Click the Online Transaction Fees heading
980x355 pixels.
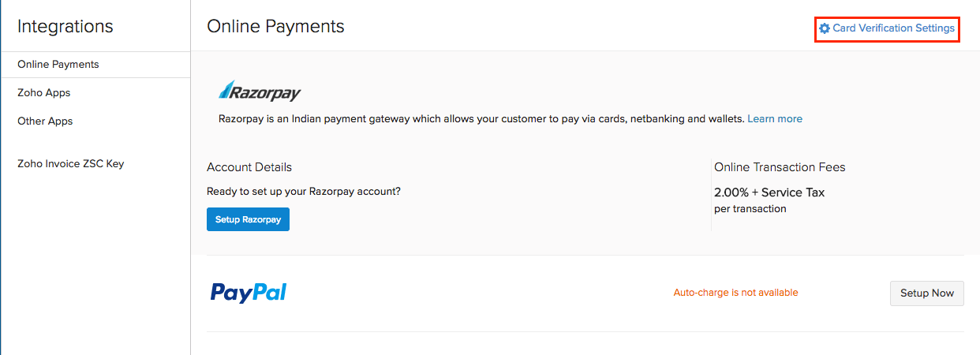tap(780, 167)
